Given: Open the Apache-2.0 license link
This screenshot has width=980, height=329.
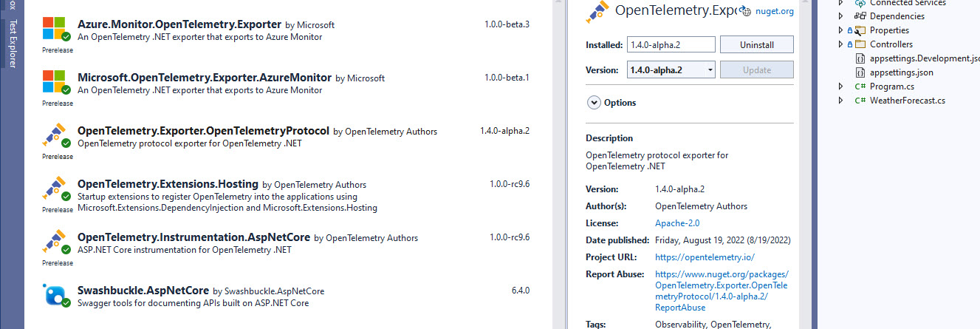Looking at the screenshot, I should (677, 223).
